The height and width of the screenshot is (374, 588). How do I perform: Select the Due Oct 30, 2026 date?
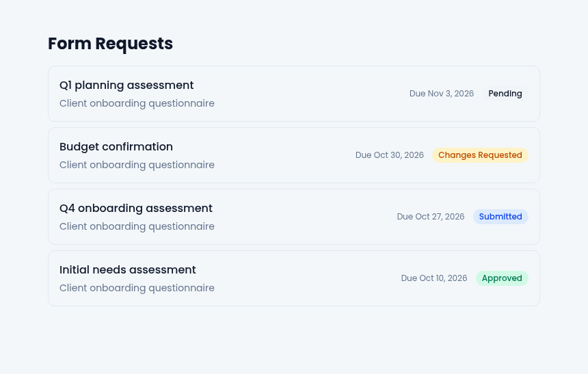click(389, 155)
